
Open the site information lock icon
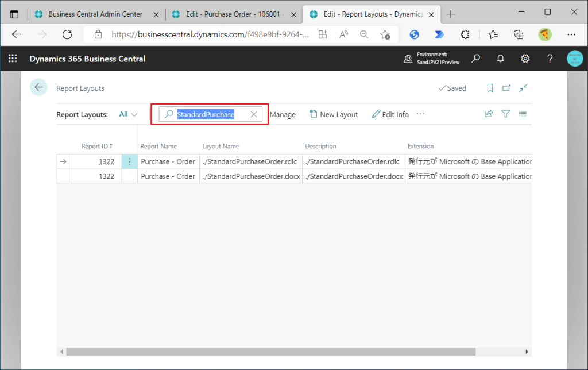(x=98, y=34)
